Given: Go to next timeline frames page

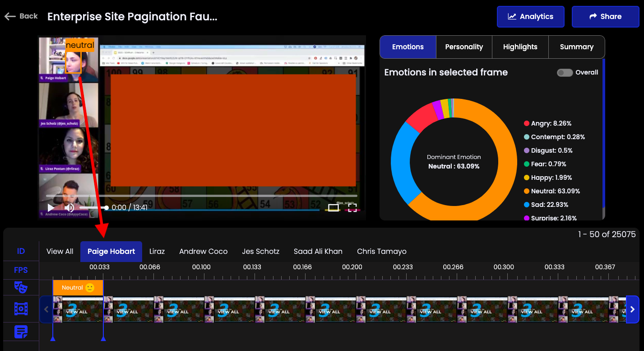Looking at the screenshot, I should click(632, 309).
